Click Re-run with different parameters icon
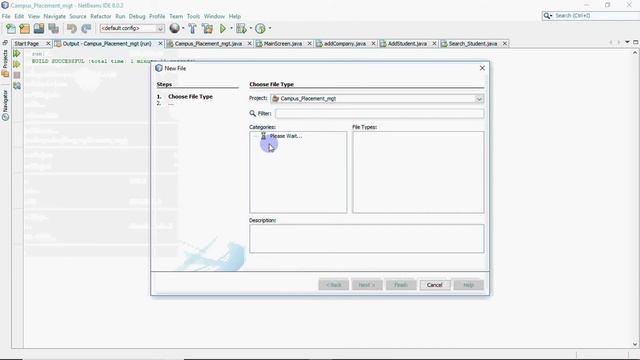640x360 pixels. click(x=17, y=64)
